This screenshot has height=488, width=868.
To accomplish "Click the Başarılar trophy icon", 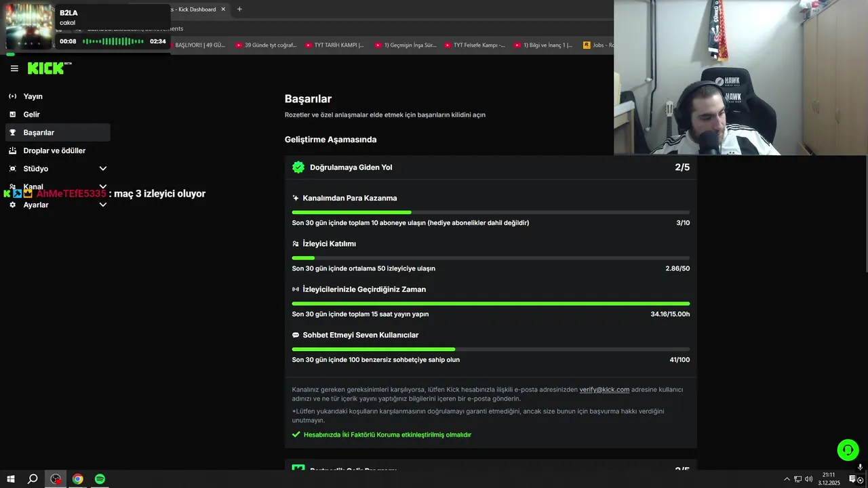I will [x=12, y=133].
